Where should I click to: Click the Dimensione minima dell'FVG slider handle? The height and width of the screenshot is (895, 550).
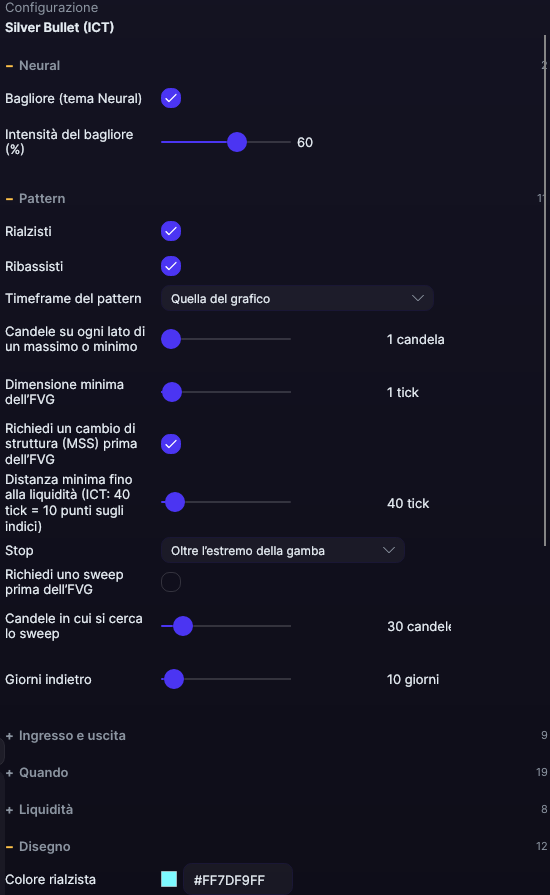tap(172, 392)
